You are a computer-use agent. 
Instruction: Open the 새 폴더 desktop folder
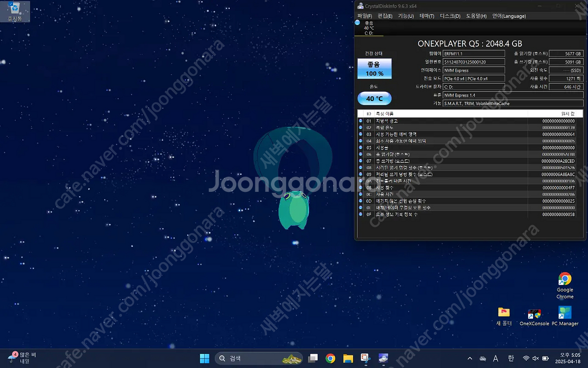(x=504, y=316)
